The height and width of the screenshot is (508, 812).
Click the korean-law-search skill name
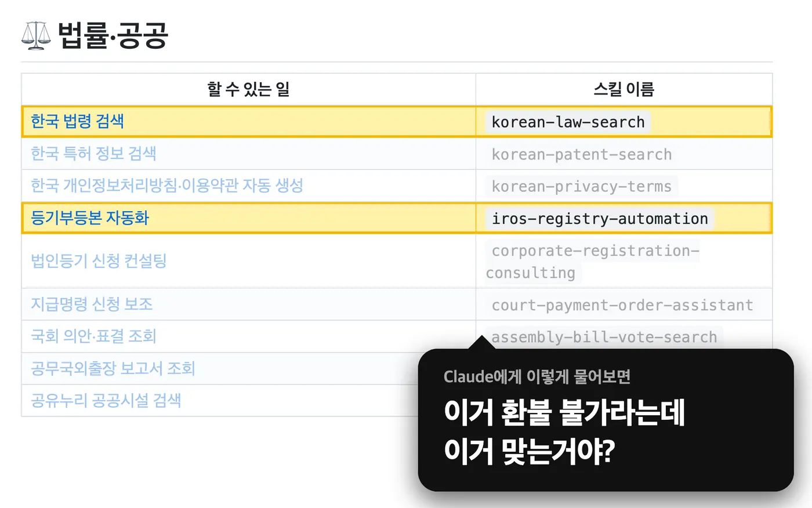(568, 122)
